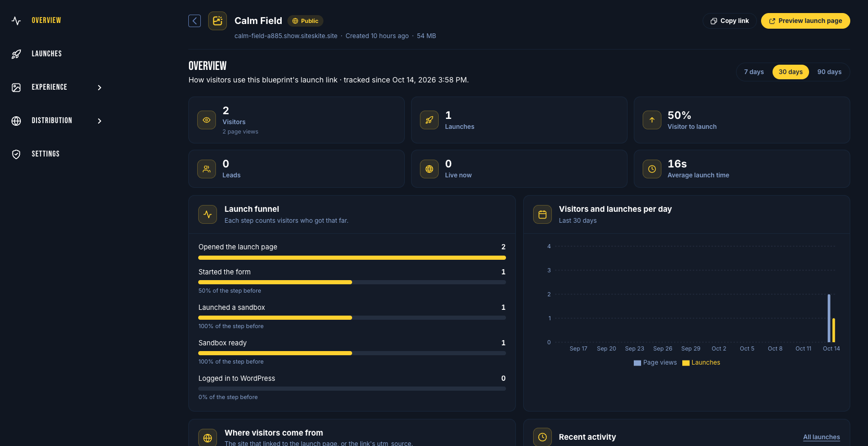
Task: Click the Experience image icon in sidebar
Action: (x=16, y=88)
